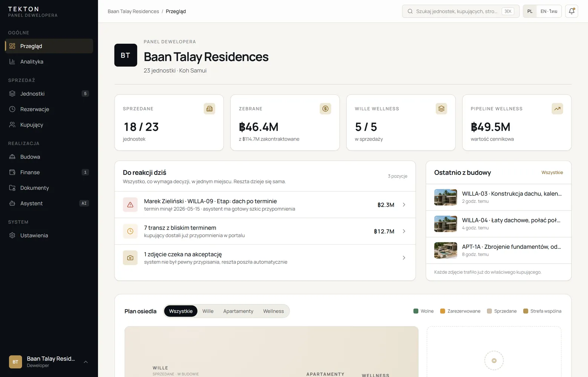This screenshot has width=588, height=377.
Task: Open the Marek Zieliński row chevron
Action: click(x=404, y=205)
